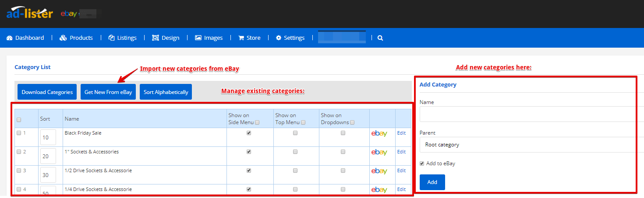The image size is (644, 198).
Task: Open the Listings menu
Action: click(x=123, y=38)
